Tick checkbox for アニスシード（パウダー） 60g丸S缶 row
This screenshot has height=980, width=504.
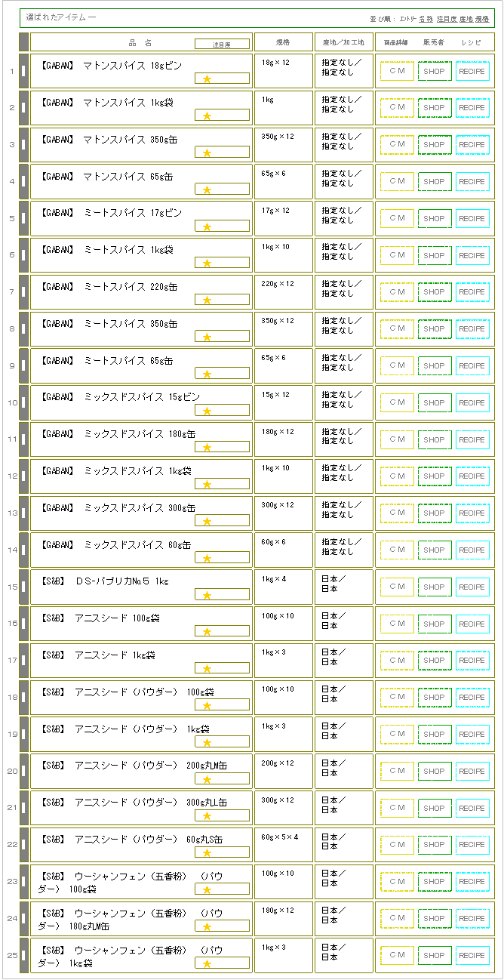point(23,845)
